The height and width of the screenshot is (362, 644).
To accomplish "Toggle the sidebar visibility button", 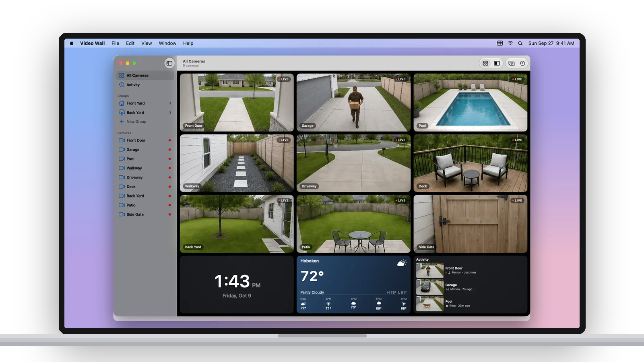I will tap(169, 63).
